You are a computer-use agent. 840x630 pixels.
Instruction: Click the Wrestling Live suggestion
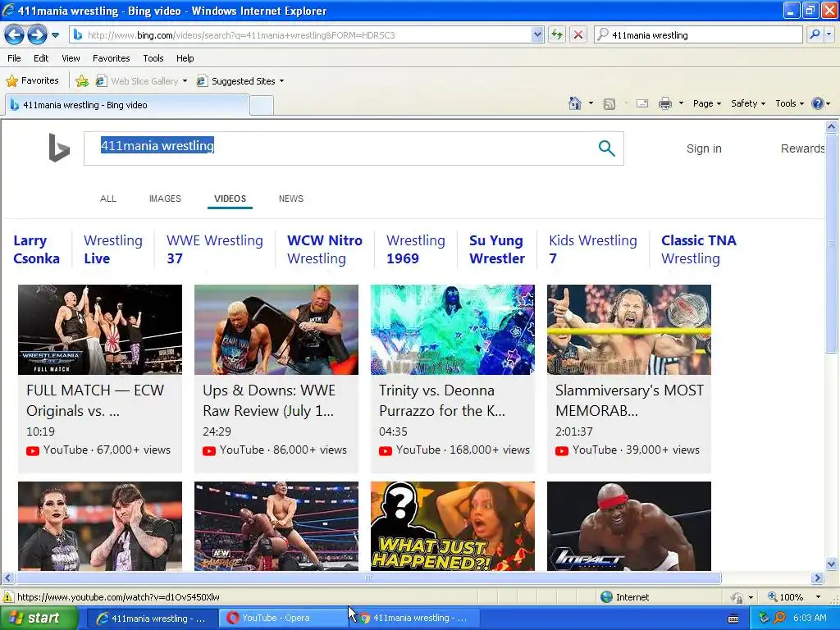pyautogui.click(x=113, y=249)
